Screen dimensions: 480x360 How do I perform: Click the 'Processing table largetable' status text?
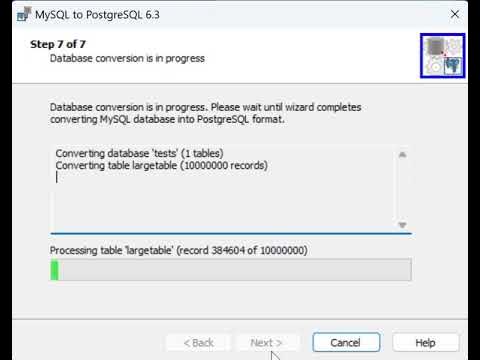pos(179,250)
